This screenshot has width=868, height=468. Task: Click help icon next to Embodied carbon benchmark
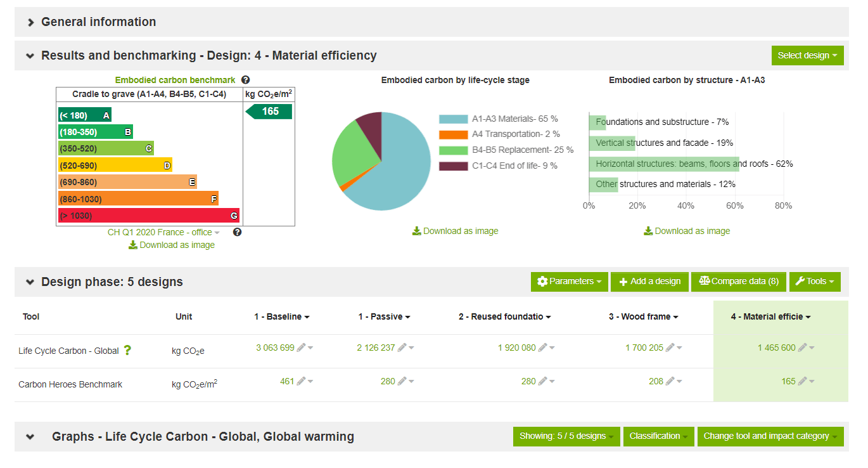[245, 80]
